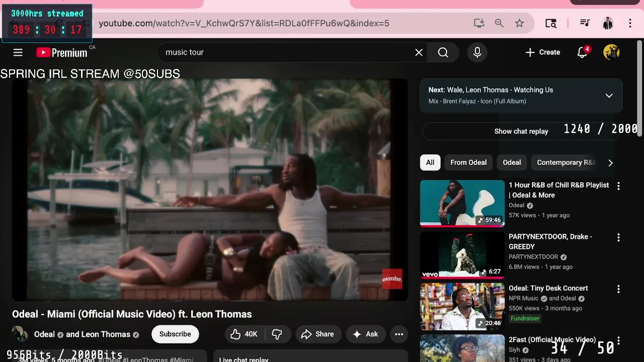644x362 pixels.
Task: Like the video (40K)
Action: pyautogui.click(x=244, y=334)
